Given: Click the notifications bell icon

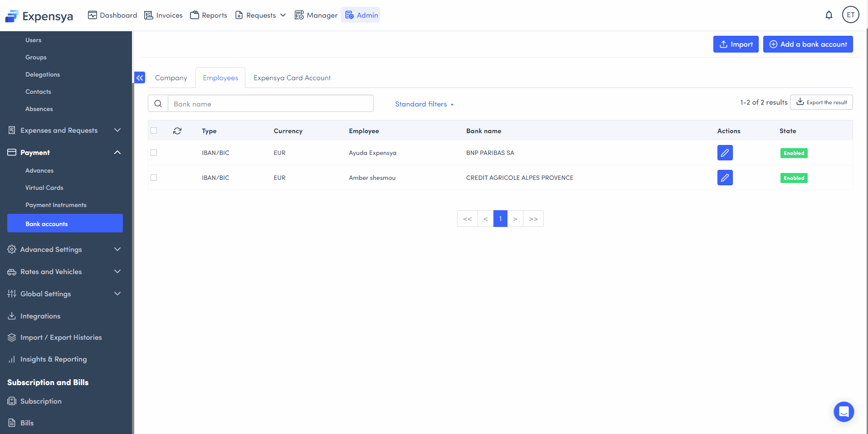Looking at the screenshot, I should [x=829, y=15].
